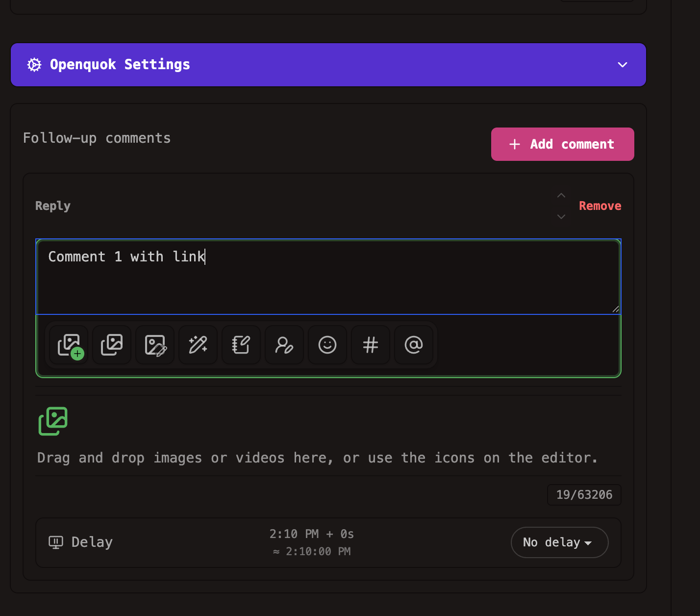Click the Reply label
Screen dimensions: 700x616
53,206
